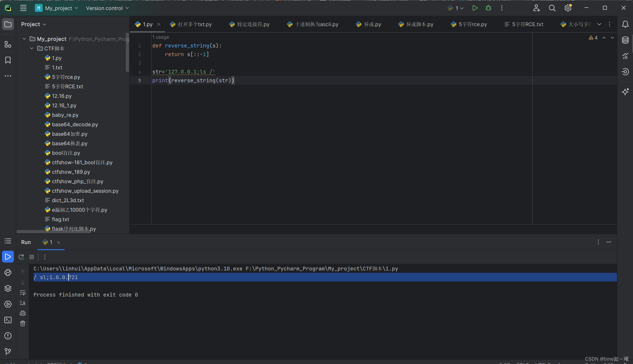Toggle soft-wrap in Run console
This screenshot has width=633, height=364.
(23, 293)
